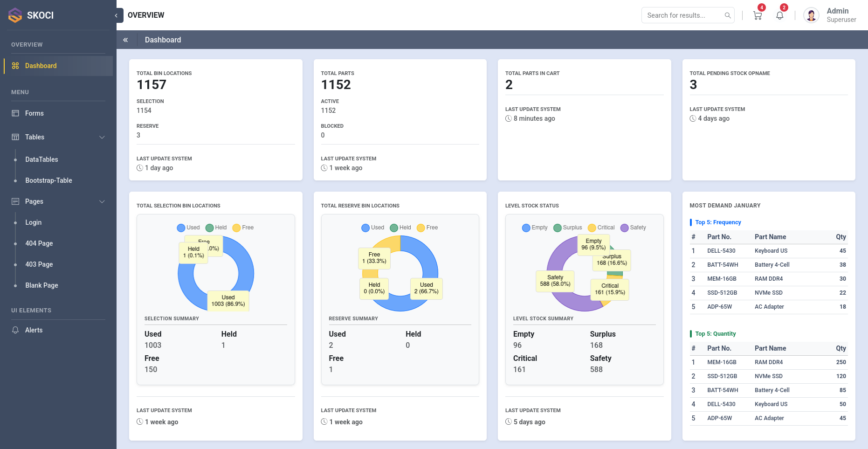Collapse the Pages menu chevron
Screen dimensions: 868x449
[x=102, y=201]
